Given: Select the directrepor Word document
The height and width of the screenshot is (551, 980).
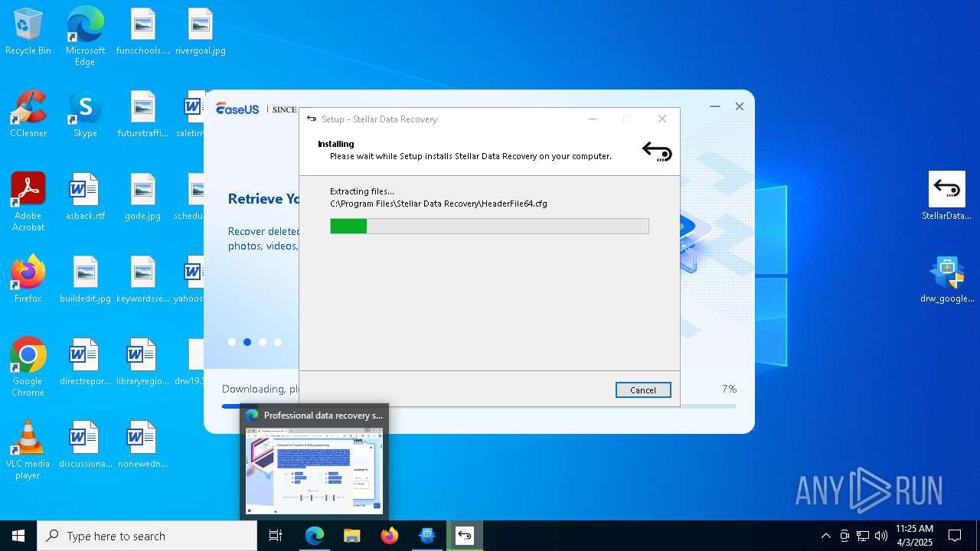Looking at the screenshot, I should pyautogui.click(x=85, y=363).
